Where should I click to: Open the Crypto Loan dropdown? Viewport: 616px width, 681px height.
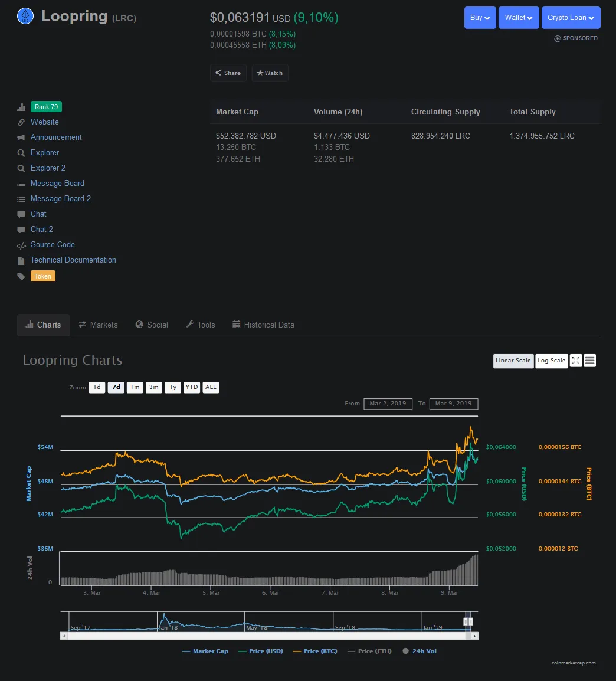tap(571, 18)
